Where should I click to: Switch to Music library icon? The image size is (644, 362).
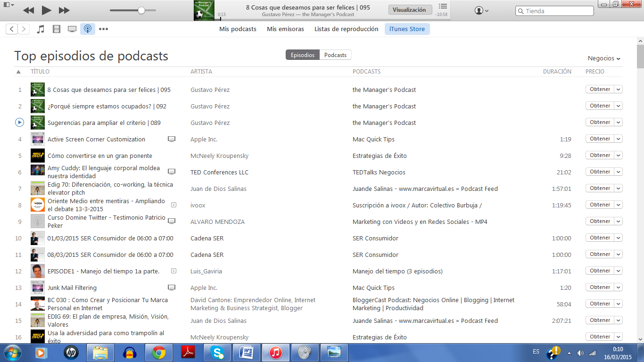coord(41,29)
